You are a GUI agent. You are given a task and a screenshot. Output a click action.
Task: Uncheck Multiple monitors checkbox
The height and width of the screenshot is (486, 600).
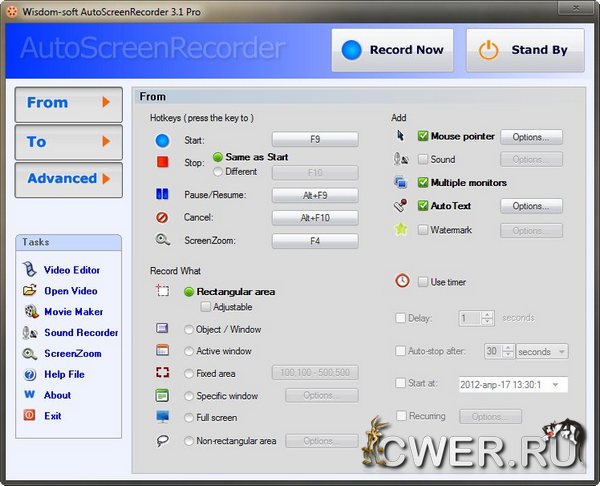[x=422, y=183]
